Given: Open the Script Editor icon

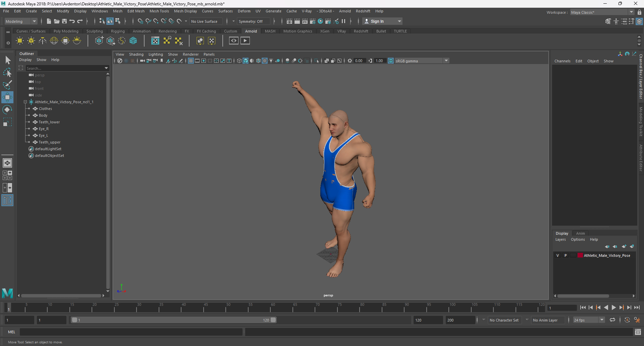Looking at the screenshot, I should [x=638, y=332].
